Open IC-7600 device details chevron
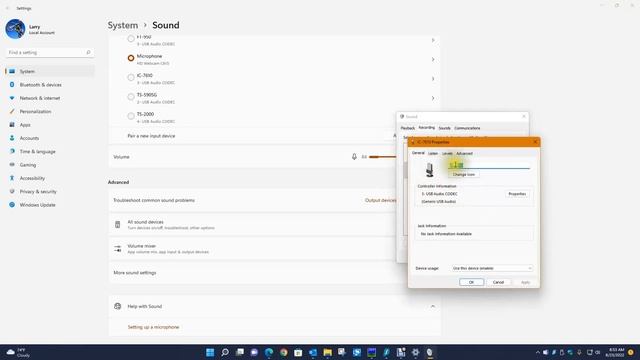The height and width of the screenshot is (360, 640). [x=433, y=79]
